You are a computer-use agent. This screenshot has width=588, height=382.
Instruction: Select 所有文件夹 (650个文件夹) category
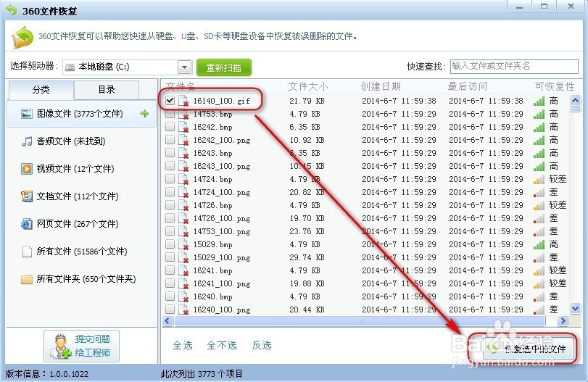coord(81,279)
